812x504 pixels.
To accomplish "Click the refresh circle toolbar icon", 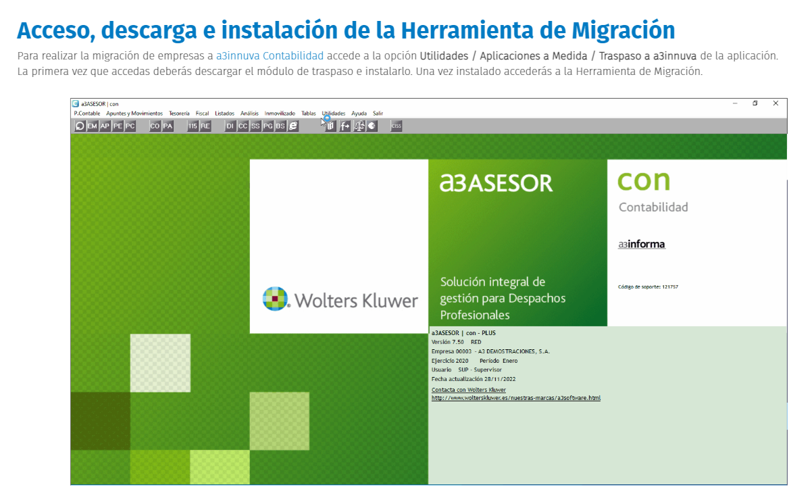I will 80,126.
